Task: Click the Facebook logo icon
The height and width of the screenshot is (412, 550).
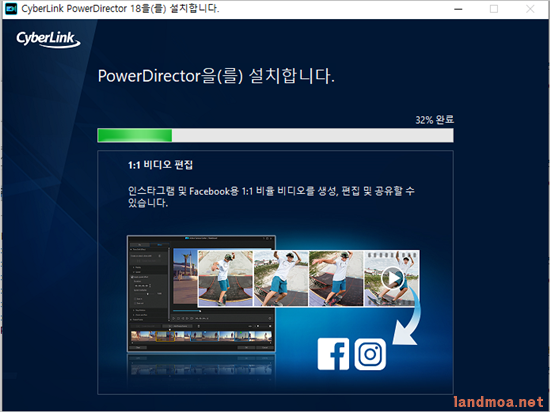Action: (333, 354)
